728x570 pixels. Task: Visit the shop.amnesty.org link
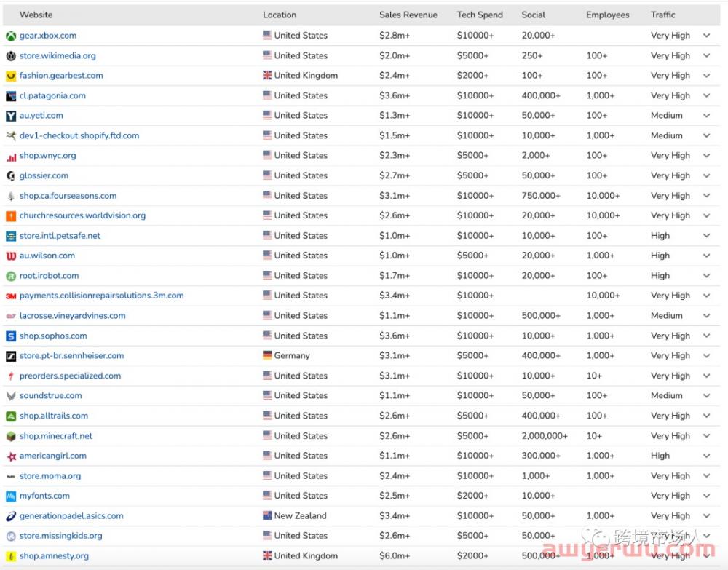coord(54,555)
